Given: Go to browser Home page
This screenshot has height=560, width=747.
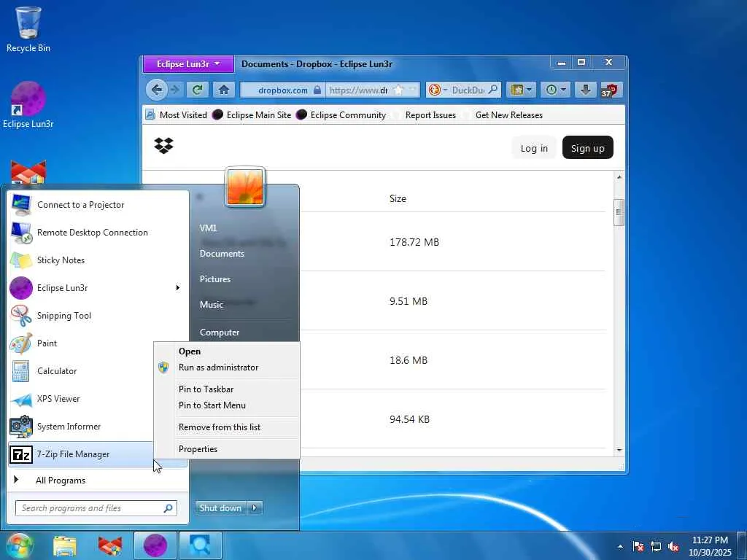Looking at the screenshot, I should point(224,90).
